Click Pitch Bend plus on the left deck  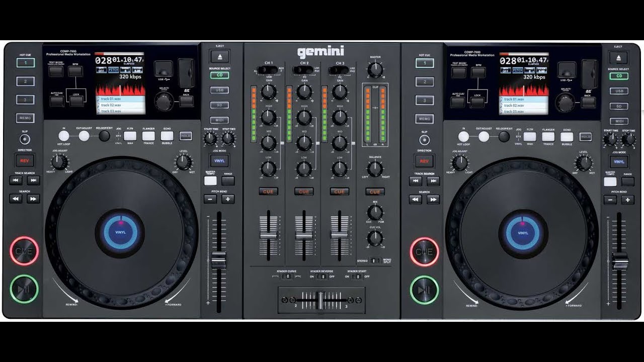pyautogui.click(x=228, y=199)
